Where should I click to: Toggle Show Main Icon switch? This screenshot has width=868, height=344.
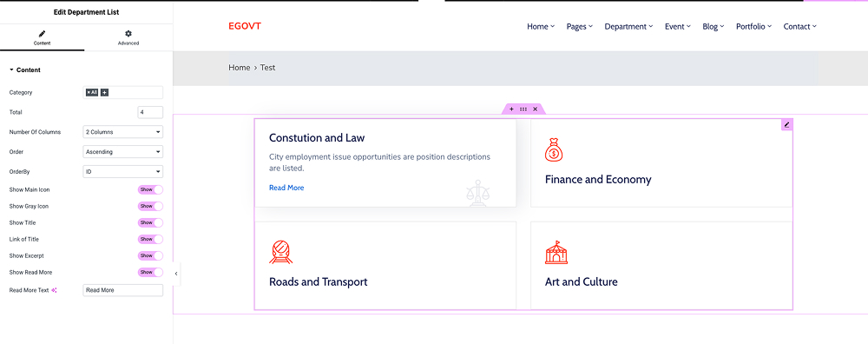click(x=150, y=190)
